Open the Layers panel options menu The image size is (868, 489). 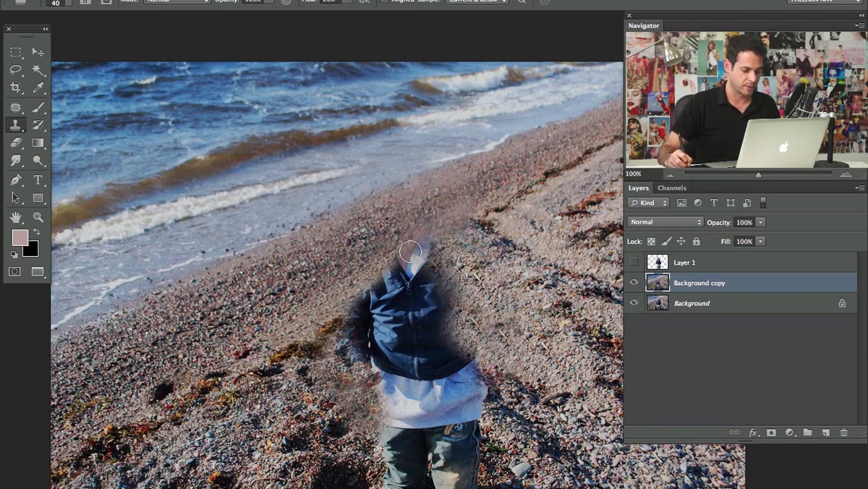[859, 188]
